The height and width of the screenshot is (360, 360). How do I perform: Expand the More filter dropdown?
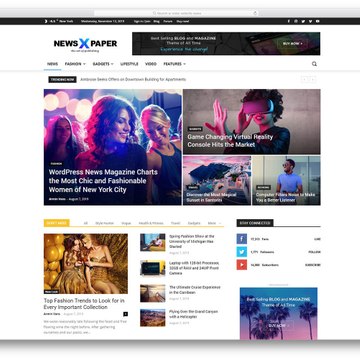pyautogui.click(x=214, y=223)
